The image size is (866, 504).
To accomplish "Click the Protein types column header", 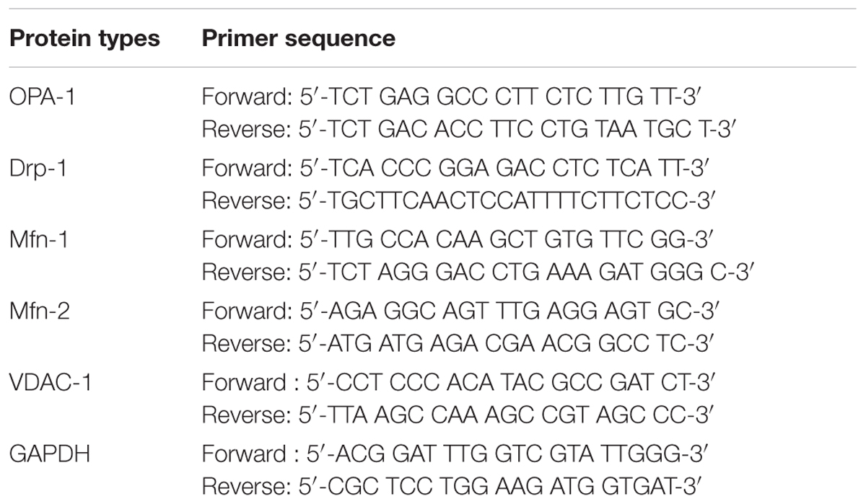I will (x=86, y=38).
